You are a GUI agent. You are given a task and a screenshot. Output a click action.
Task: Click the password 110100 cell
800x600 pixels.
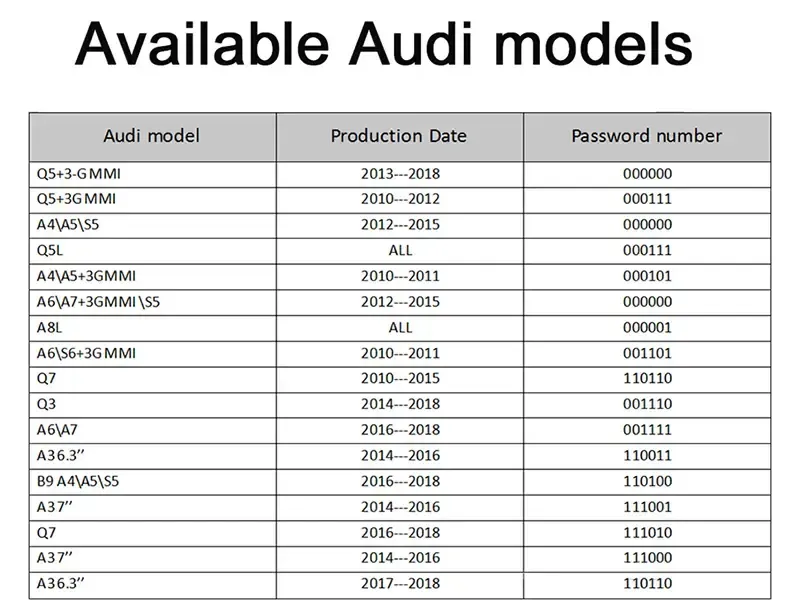pyautogui.click(x=647, y=482)
